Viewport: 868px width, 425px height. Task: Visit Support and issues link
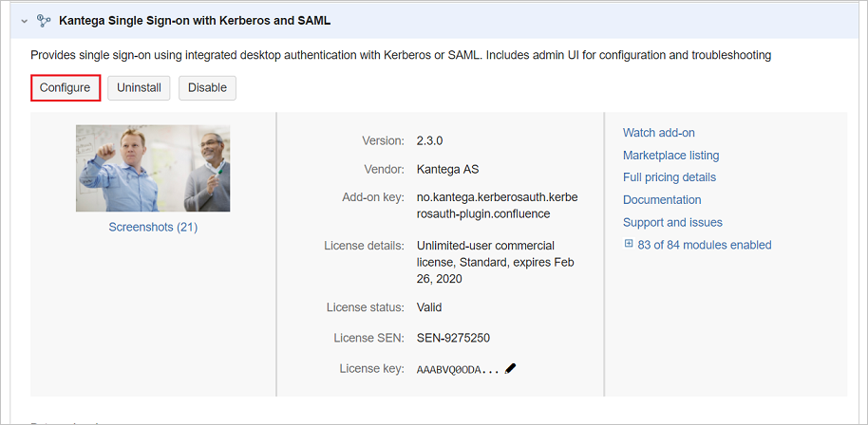672,222
